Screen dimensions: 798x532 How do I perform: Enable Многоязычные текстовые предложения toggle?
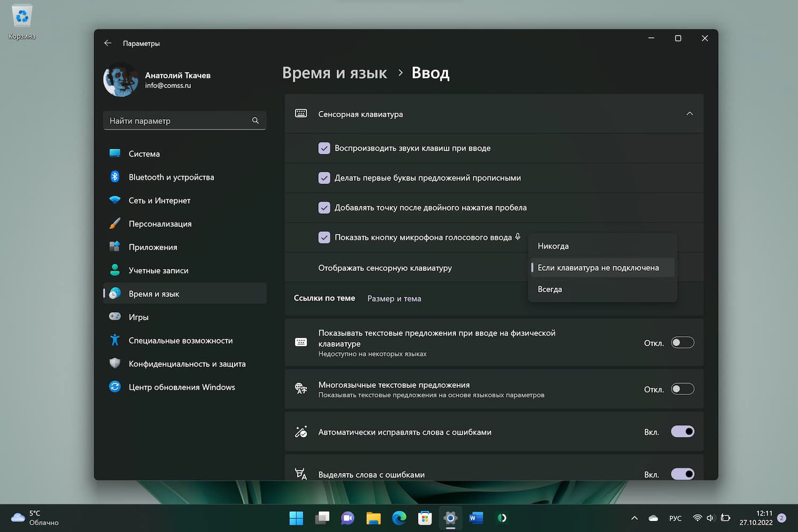[682, 389]
